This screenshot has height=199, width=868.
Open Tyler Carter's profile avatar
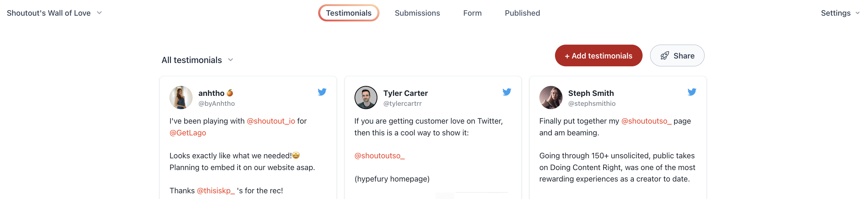tap(366, 97)
